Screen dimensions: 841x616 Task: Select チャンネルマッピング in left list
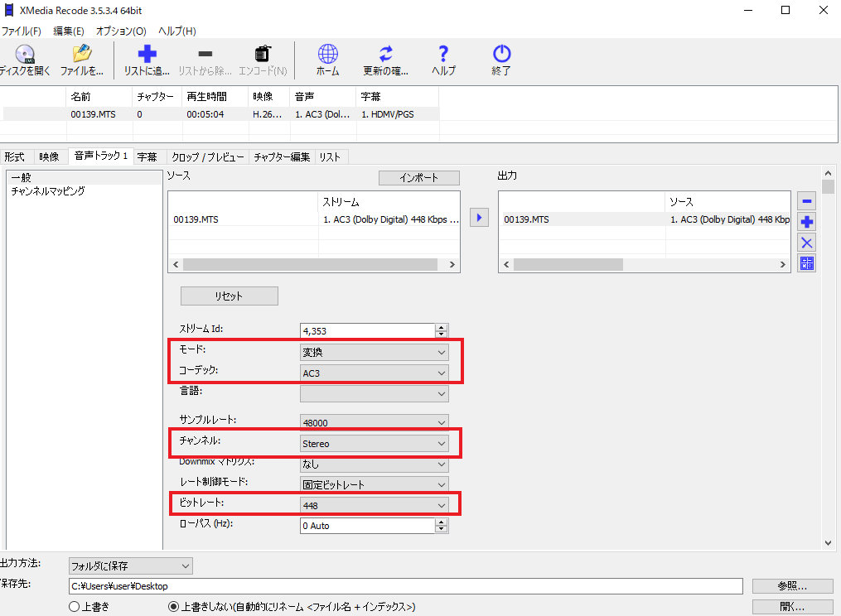[x=84, y=191]
